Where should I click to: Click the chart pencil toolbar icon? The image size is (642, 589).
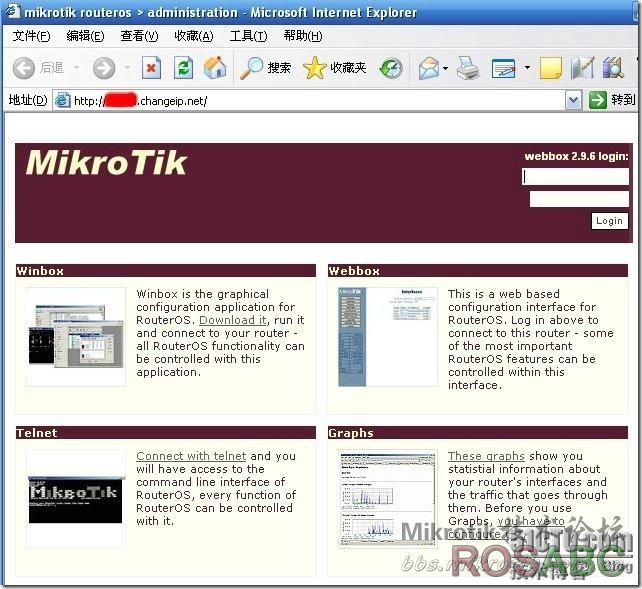click(582, 68)
